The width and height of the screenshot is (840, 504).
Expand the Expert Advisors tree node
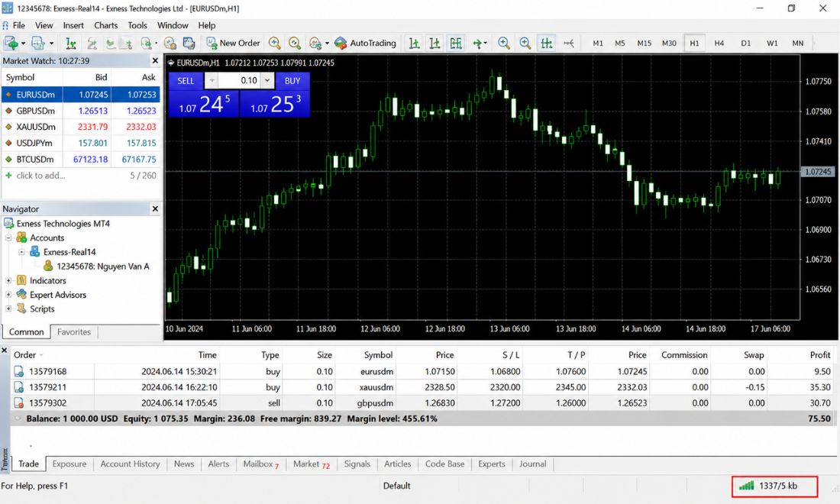[x=8, y=295]
